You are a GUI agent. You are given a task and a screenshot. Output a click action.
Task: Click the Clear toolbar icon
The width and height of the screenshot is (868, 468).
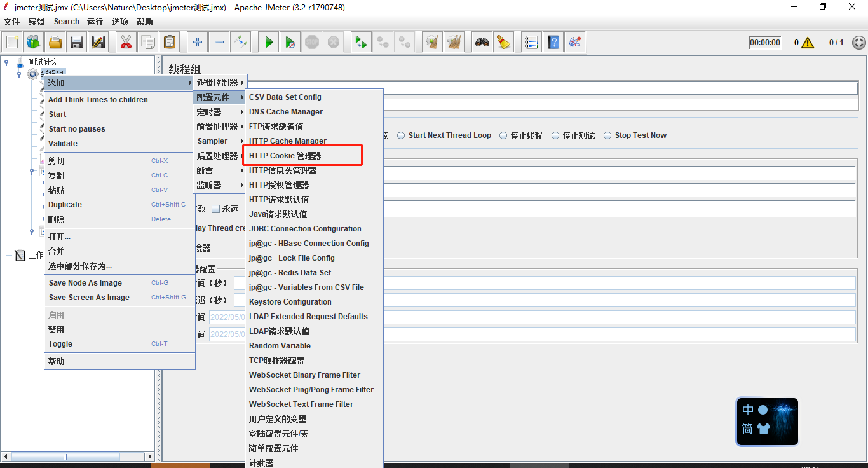coord(433,43)
